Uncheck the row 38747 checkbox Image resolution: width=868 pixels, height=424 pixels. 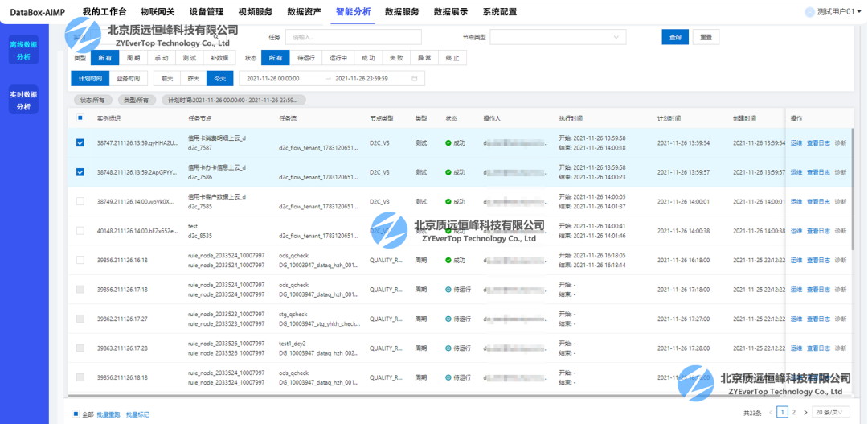[80, 143]
